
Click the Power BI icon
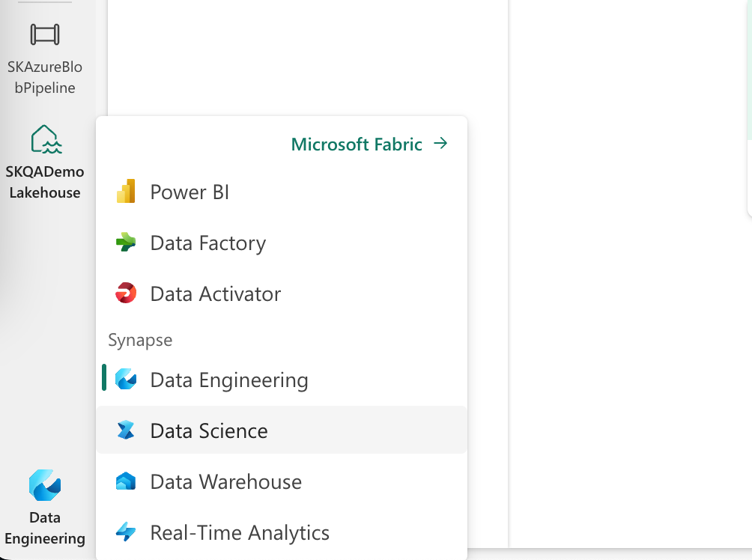pyautogui.click(x=127, y=192)
